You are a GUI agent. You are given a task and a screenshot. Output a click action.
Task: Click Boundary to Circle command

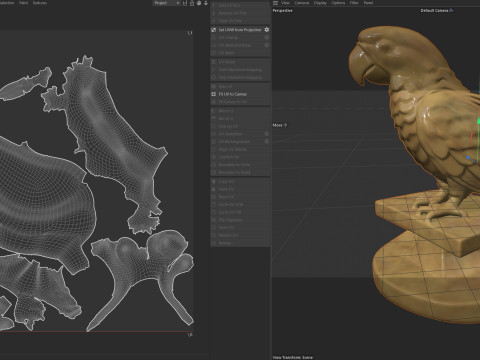240,165
